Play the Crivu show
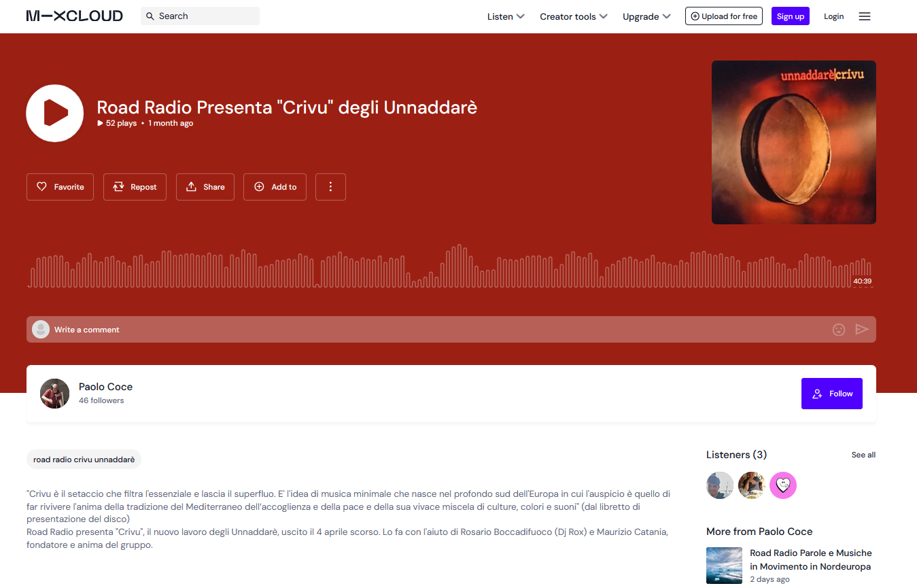The image size is (917, 588). point(55,113)
